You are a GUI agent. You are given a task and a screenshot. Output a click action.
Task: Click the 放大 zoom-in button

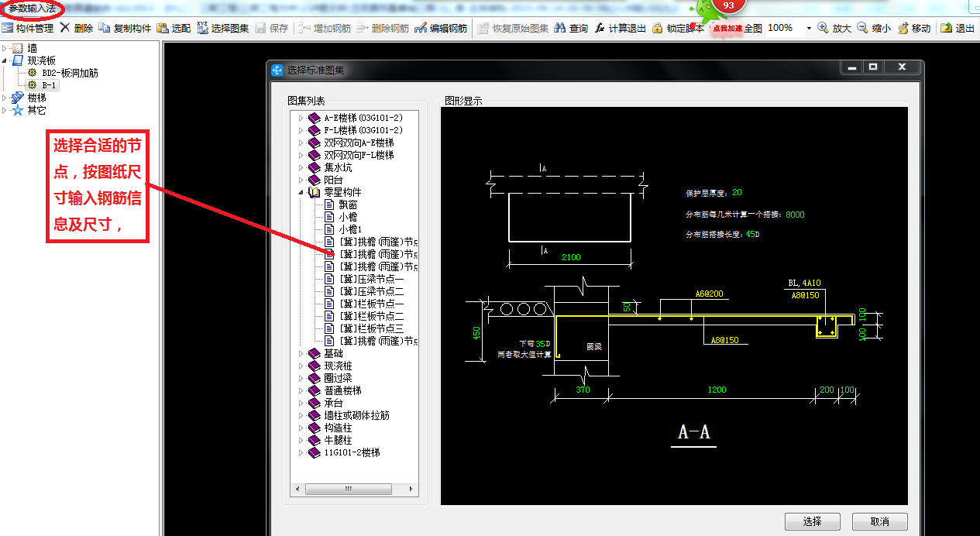point(834,28)
